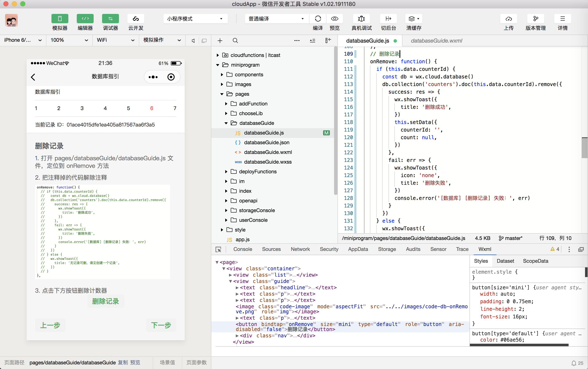Viewport: 588px width, 369px height.
Task: Open the 详情 details panel
Action: click(x=562, y=19)
